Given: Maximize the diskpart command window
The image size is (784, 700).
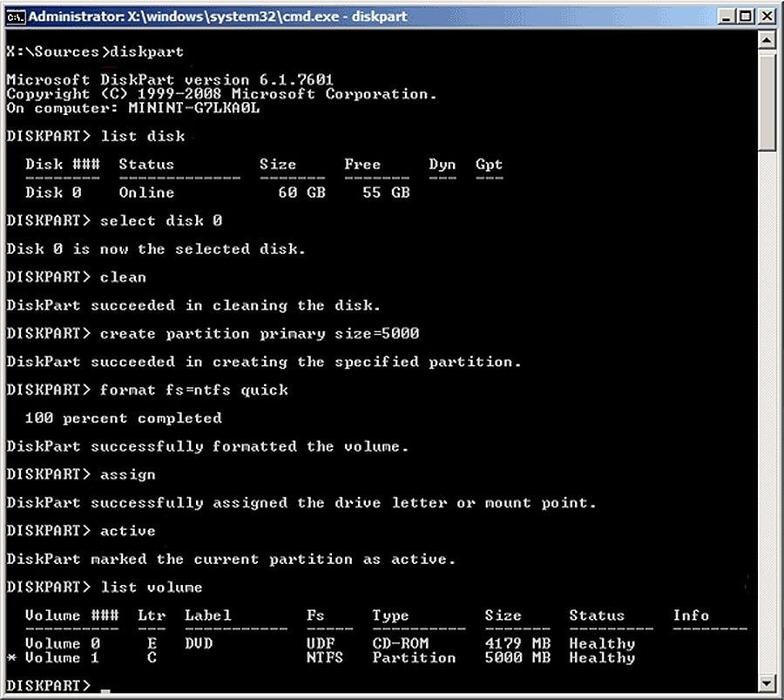Looking at the screenshot, I should (x=746, y=17).
